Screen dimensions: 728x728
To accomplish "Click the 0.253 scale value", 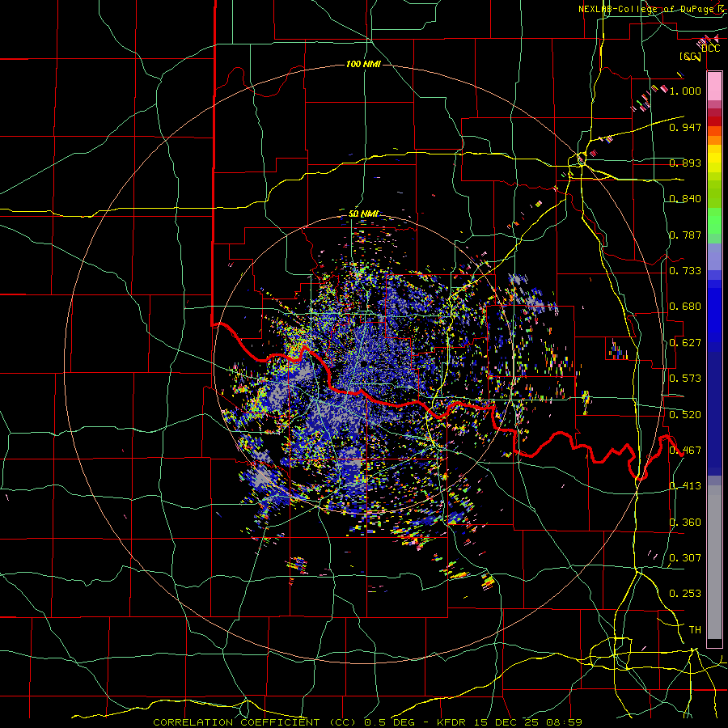I will click(x=685, y=594).
